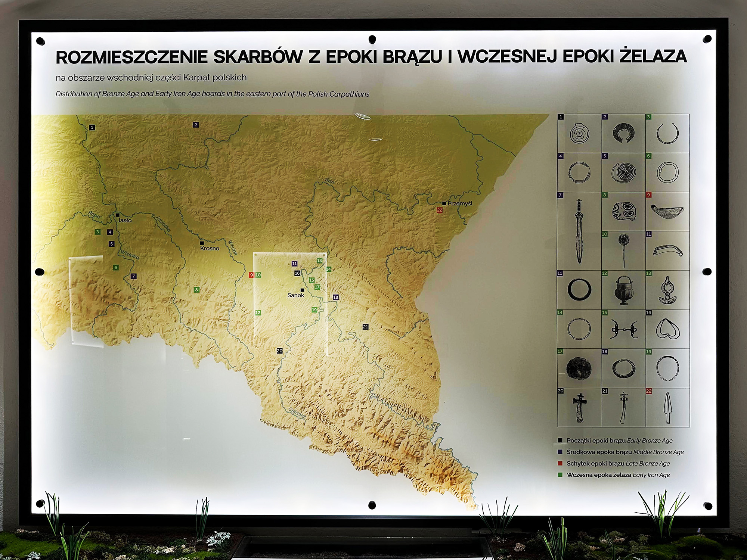Click red map marker number 9
Screen dimensions: 747x560
(x=251, y=275)
